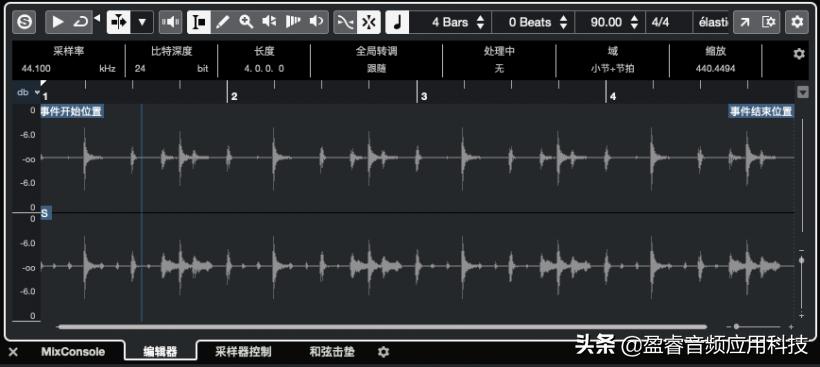
Task: Zoom in with horizontal plus button
Action: coord(791,327)
